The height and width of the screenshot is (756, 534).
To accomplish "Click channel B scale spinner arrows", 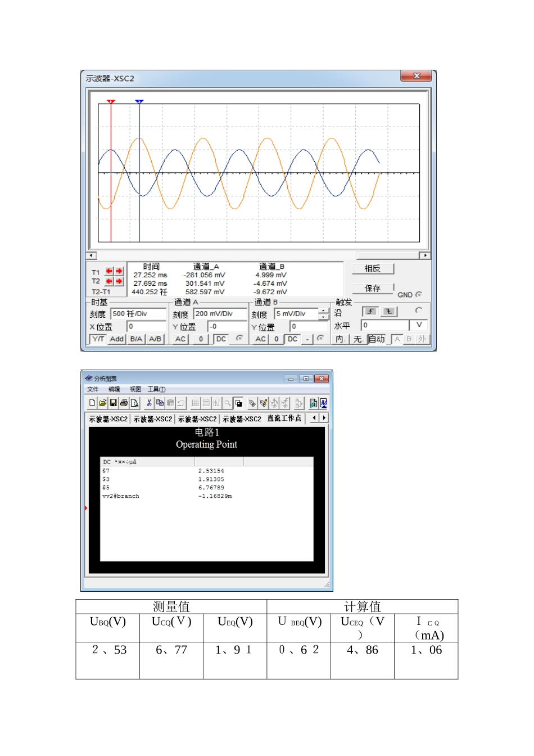I will [323, 314].
